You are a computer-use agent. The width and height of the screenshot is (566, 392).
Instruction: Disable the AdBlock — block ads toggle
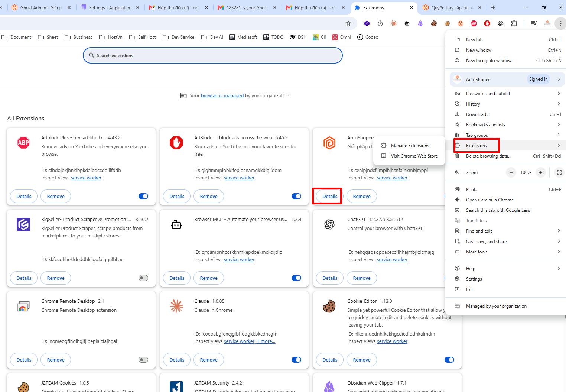pos(296,196)
